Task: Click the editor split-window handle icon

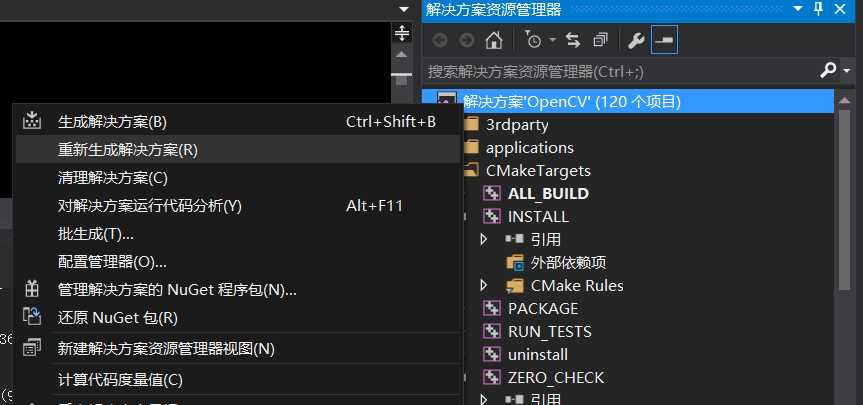Action: point(402,33)
